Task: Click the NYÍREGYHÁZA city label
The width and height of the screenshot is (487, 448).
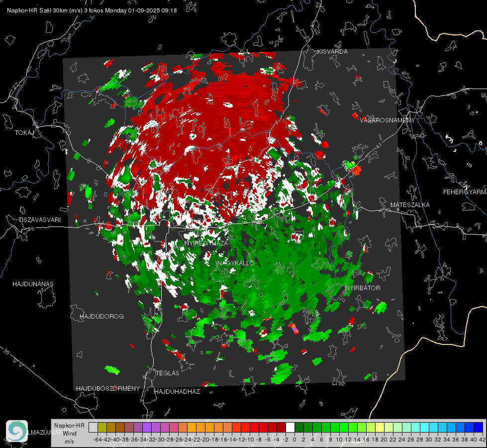Action: pyautogui.click(x=206, y=243)
